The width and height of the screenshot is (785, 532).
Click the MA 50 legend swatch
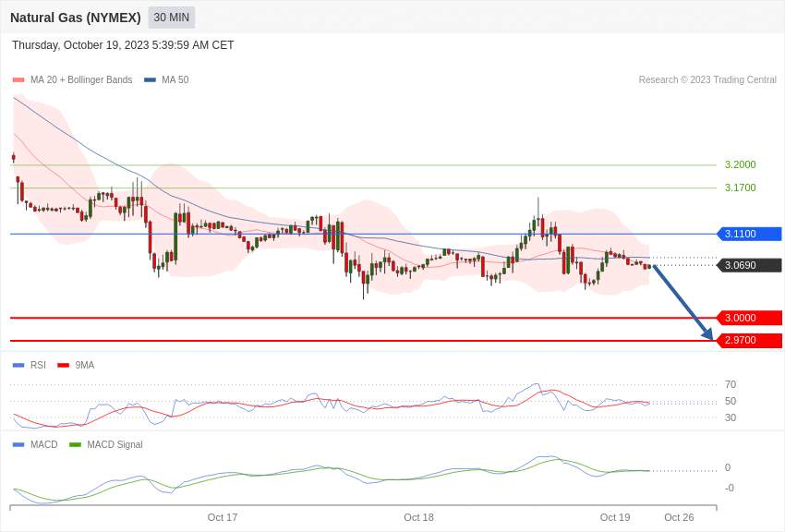pyautogui.click(x=150, y=80)
